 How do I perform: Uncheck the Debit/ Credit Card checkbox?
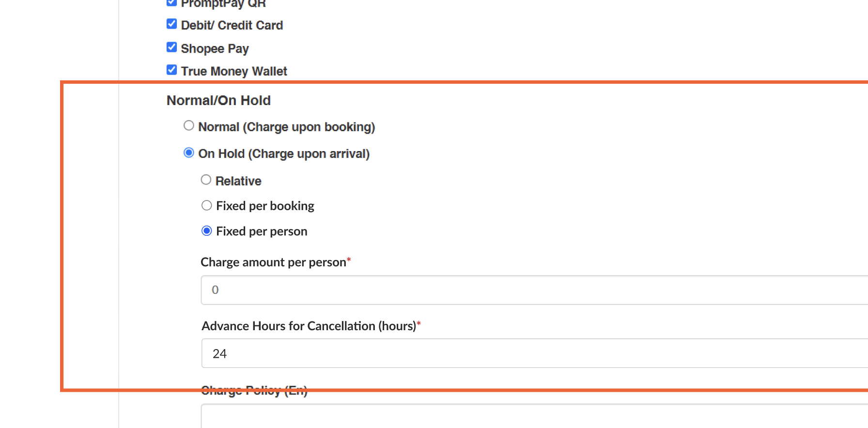click(x=171, y=24)
